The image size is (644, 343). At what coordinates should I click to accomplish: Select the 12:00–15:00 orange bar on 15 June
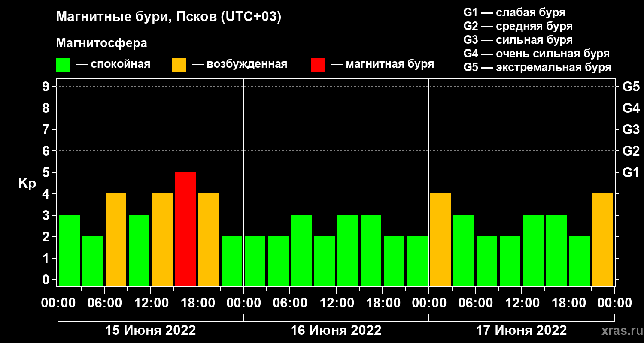[x=162, y=240]
